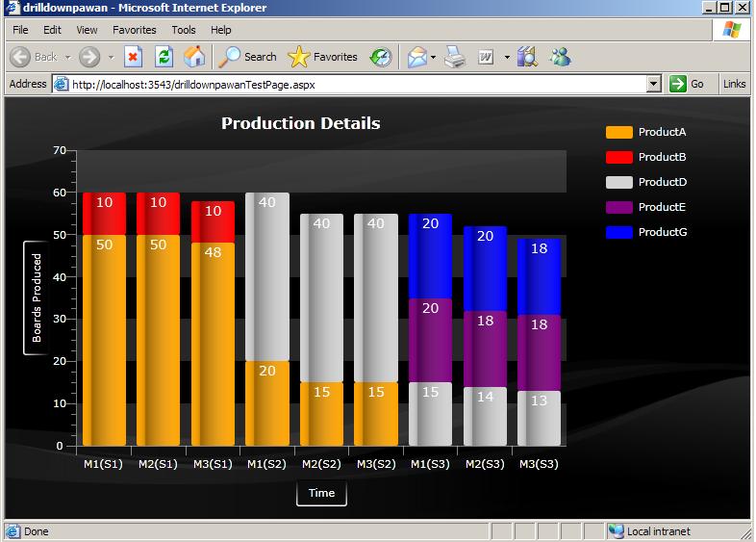The height and width of the screenshot is (542, 756).
Task: Click the Go button
Action: click(x=687, y=84)
